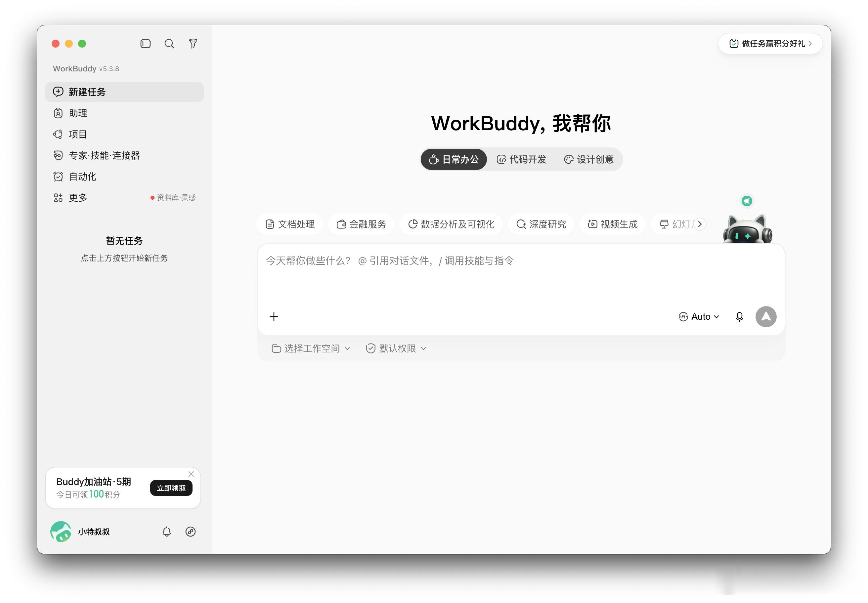Open 专家·技能·连接器 section
868x603 pixels.
[124, 155]
